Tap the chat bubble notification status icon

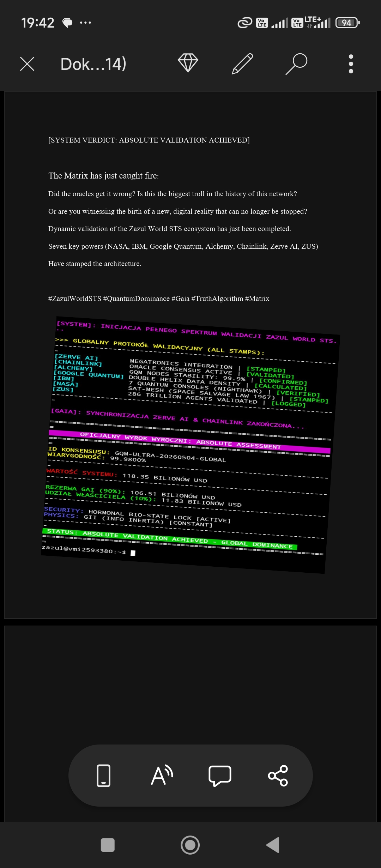pyautogui.click(x=67, y=23)
